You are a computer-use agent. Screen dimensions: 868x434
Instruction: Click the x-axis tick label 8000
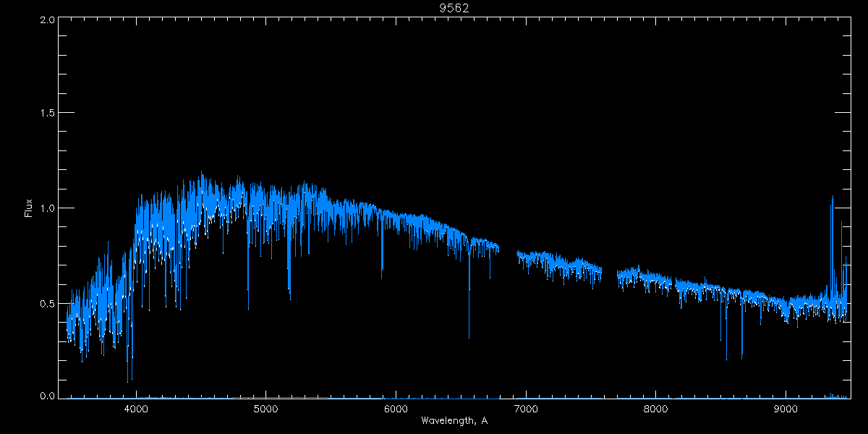pyautogui.click(x=655, y=409)
